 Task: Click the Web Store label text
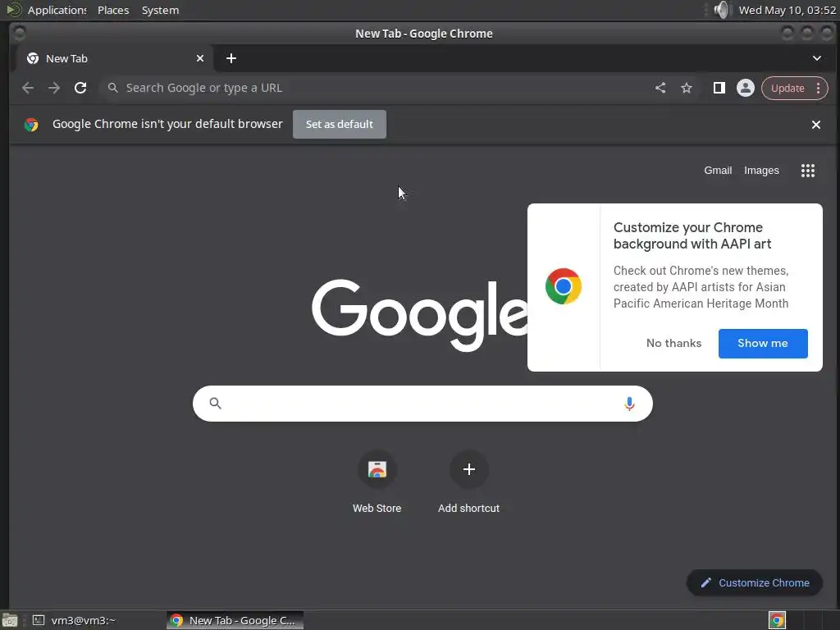377,508
